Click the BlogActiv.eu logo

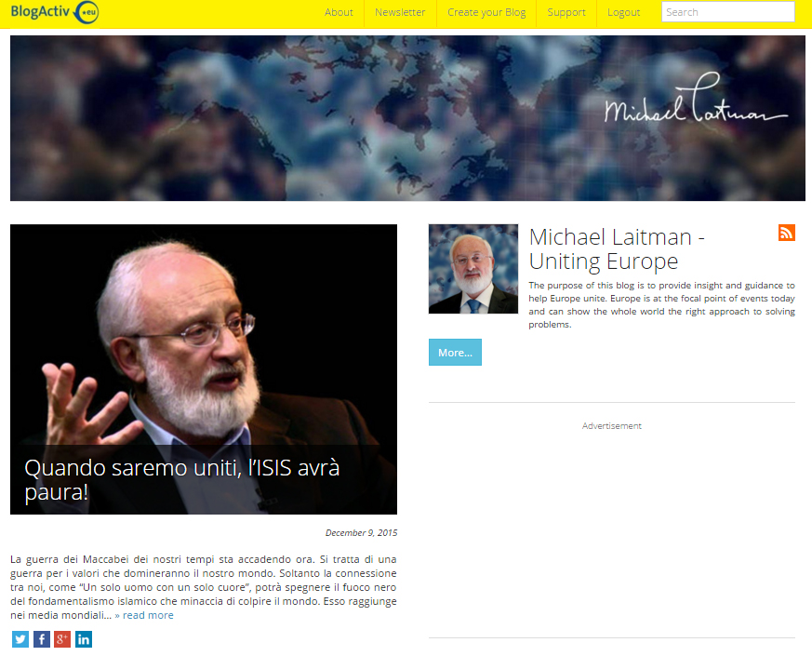54,12
